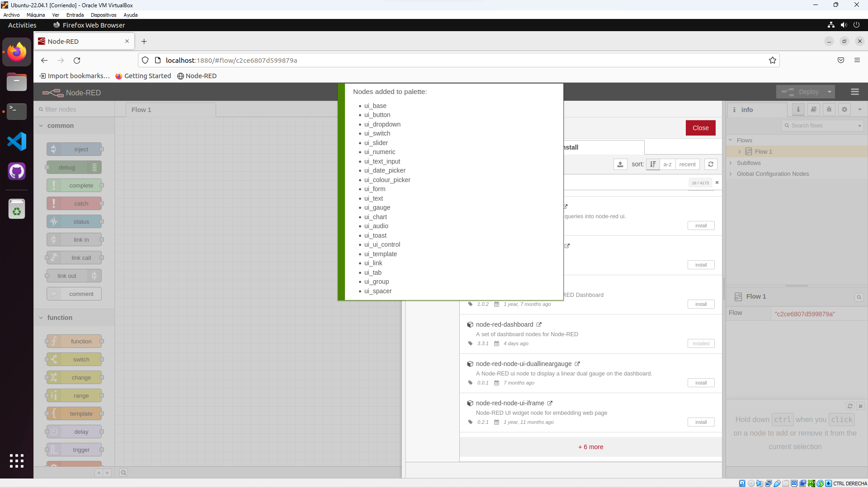Toggle the sort direction icon
This screenshot has height=488, width=868.
653,164
